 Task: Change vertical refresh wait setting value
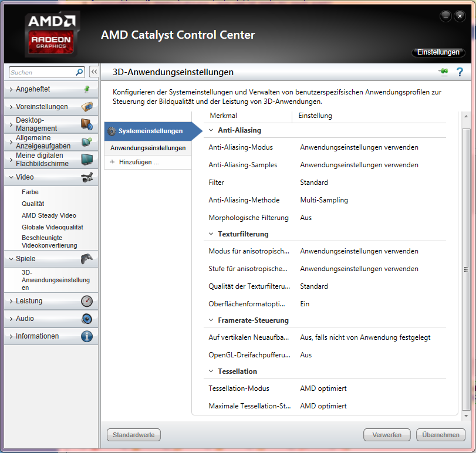coord(365,337)
